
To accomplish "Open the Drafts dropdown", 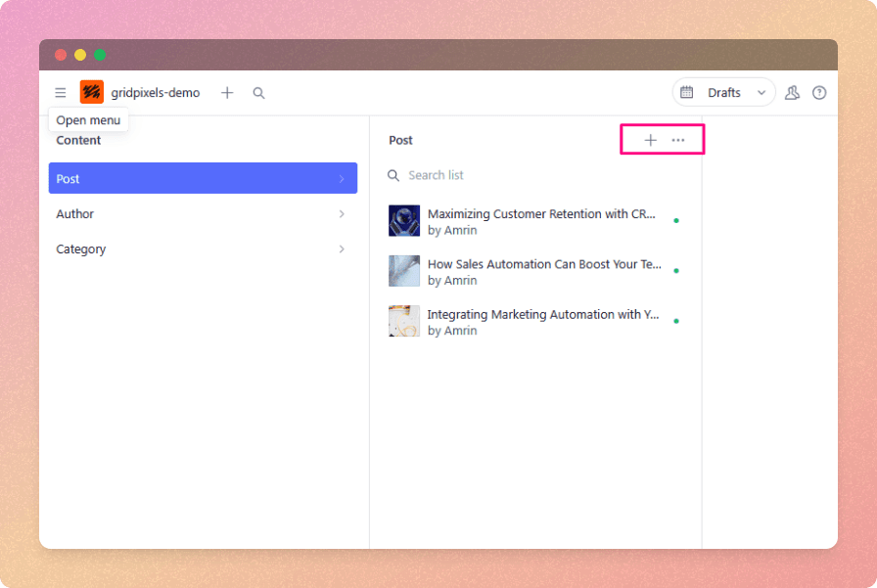I will pos(723,93).
